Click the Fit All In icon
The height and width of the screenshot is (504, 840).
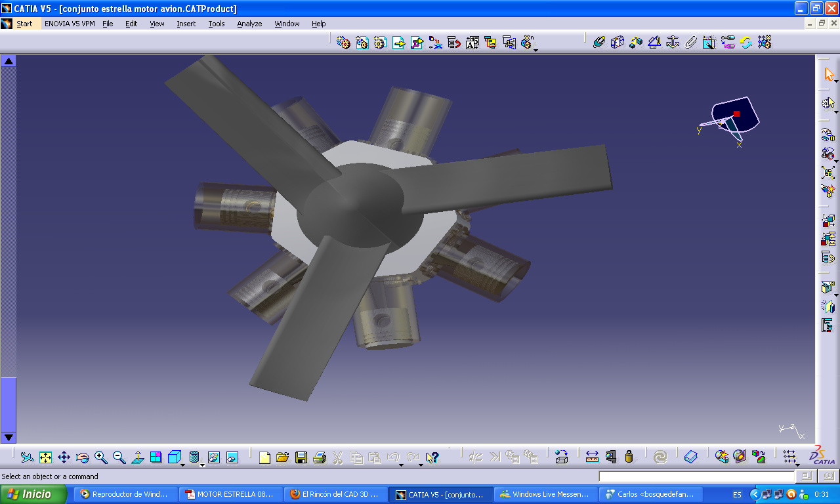pos(45,457)
